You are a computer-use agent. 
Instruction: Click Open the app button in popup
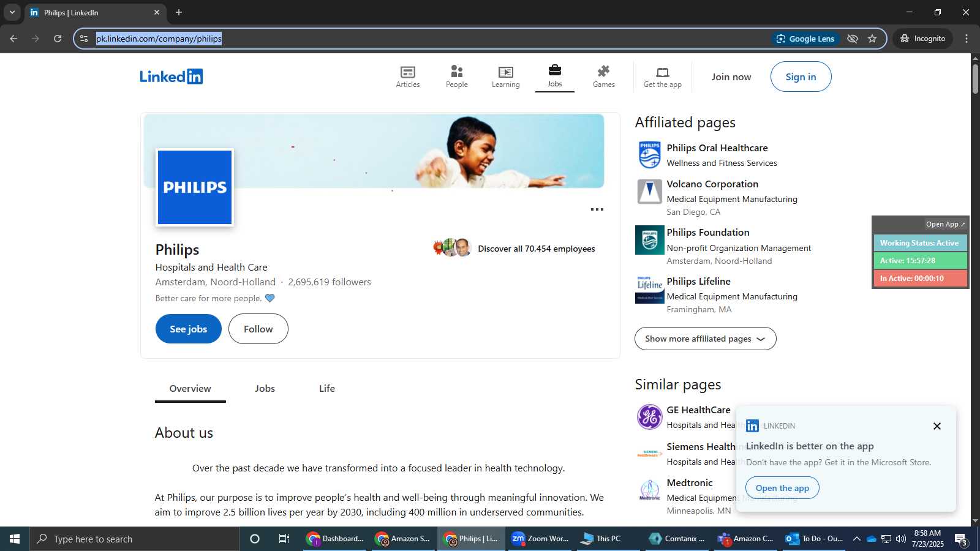pos(782,488)
